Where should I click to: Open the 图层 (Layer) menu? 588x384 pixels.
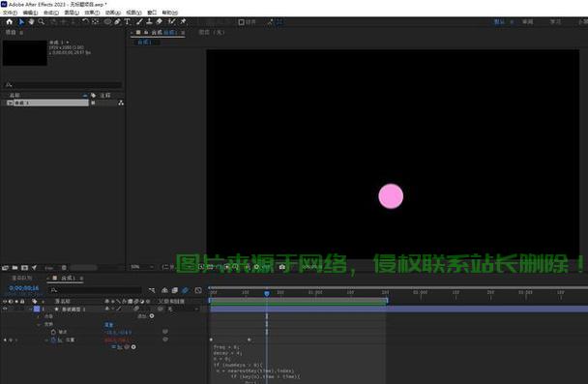[72, 13]
